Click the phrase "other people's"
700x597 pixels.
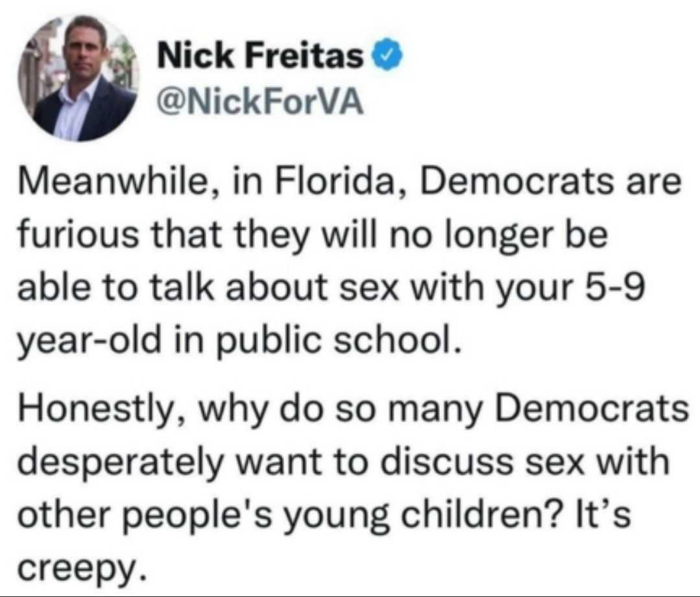pyautogui.click(x=144, y=513)
